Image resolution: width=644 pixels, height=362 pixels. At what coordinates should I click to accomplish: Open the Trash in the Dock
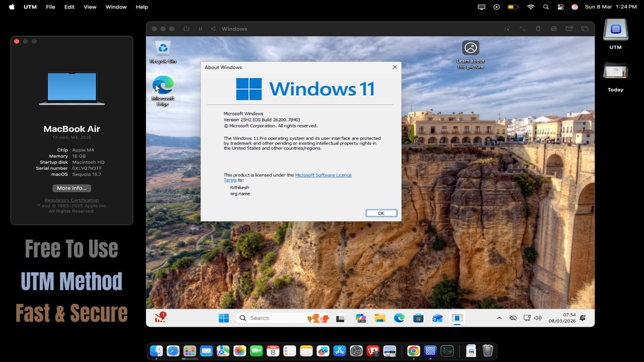tap(488, 351)
